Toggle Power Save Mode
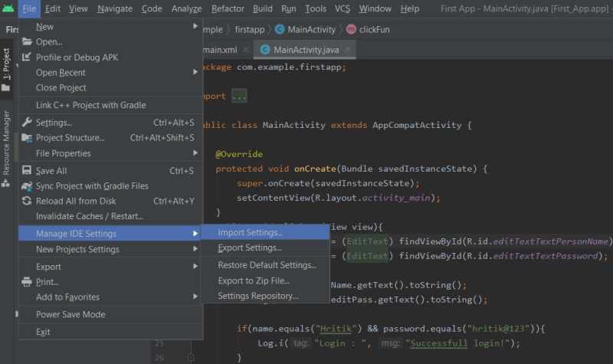Screen dimensions: 613x364 [x=110, y=314]
